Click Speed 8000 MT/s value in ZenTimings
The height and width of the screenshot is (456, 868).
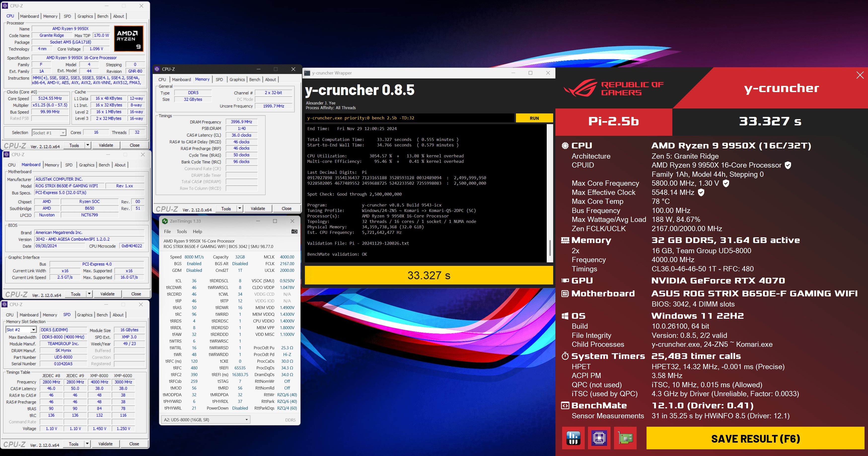tap(194, 257)
